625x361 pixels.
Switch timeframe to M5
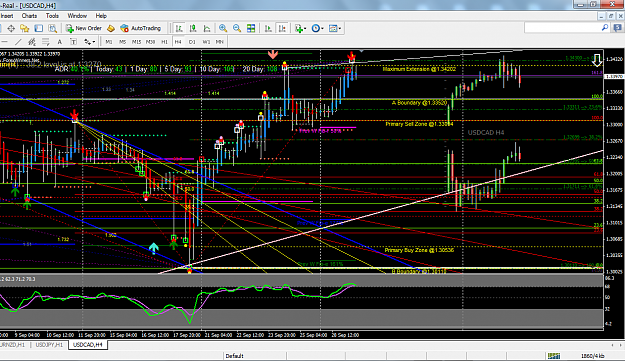coord(122,41)
